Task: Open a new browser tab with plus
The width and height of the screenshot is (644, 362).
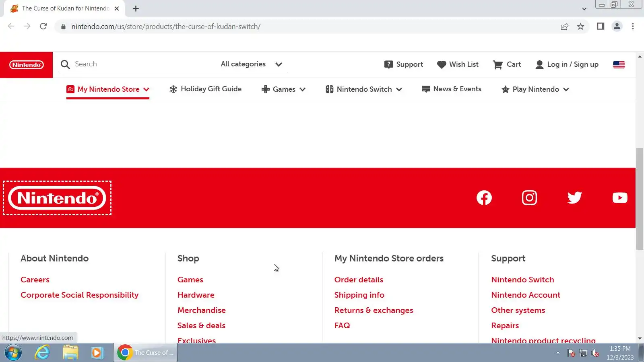Action: coord(136,8)
